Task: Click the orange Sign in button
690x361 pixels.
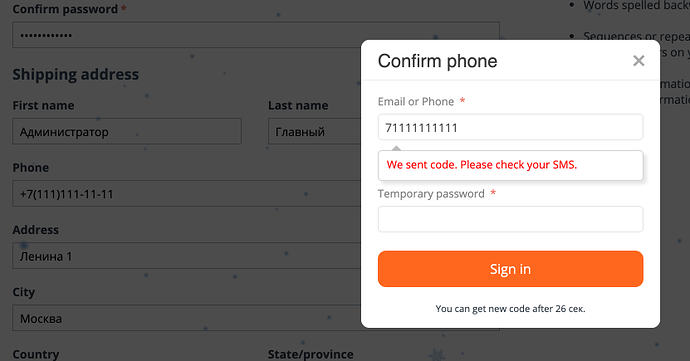Action: tap(510, 269)
